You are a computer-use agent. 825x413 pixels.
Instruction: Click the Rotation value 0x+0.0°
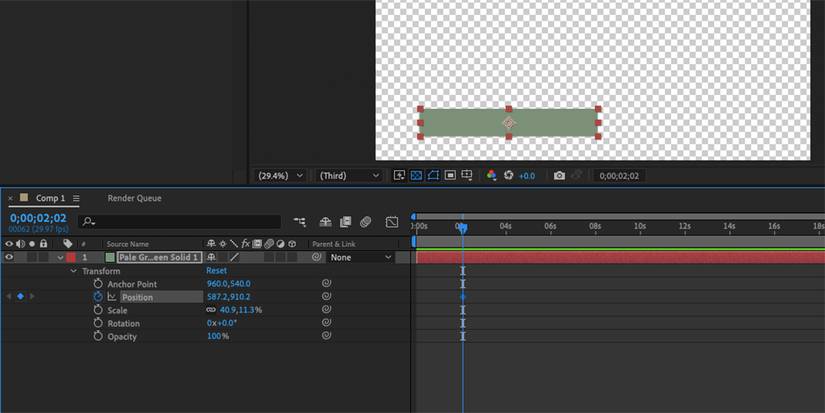point(222,323)
